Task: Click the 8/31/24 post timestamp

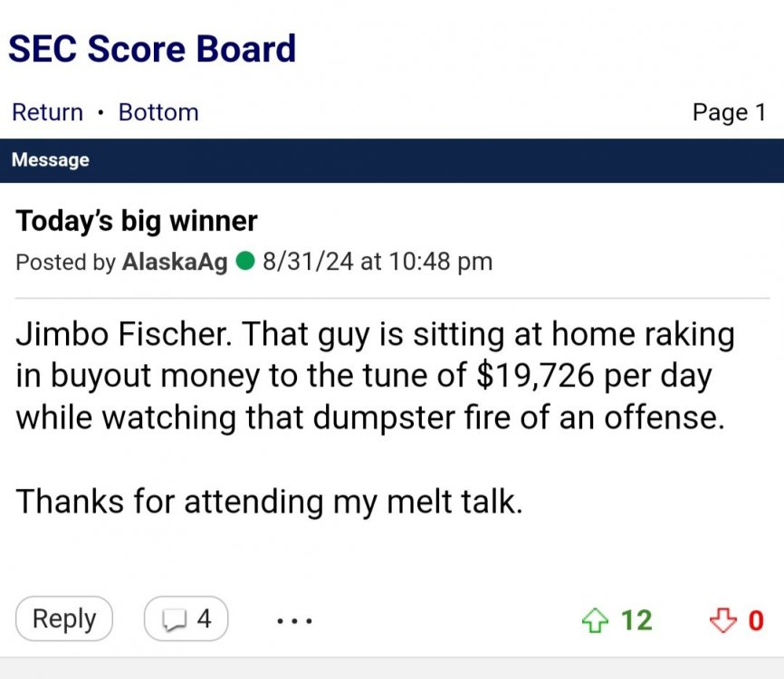Action: [x=377, y=263]
